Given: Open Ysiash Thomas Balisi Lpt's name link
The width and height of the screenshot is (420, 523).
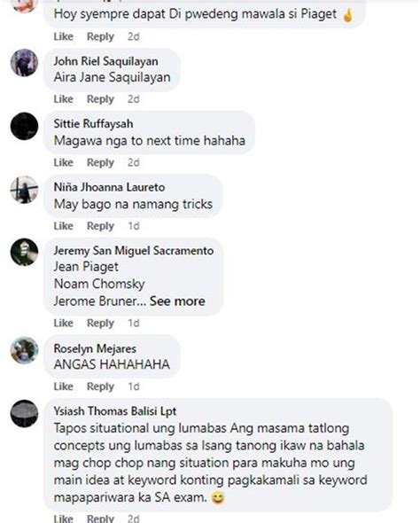Looking at the screenshot, I should pos(115,411).
